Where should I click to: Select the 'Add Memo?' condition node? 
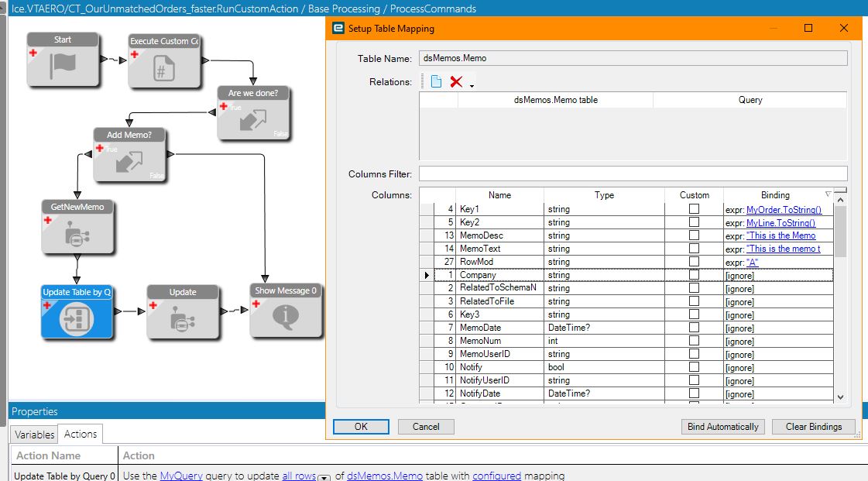(129, 155)
